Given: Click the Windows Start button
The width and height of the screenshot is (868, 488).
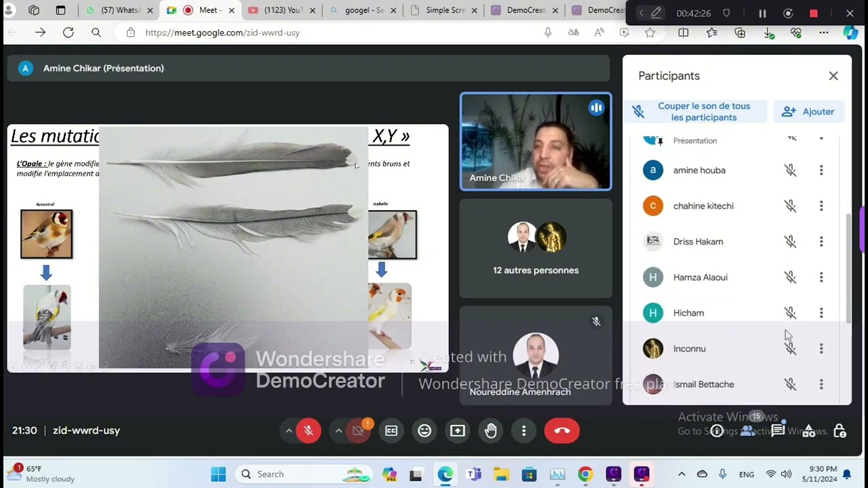Looking at the screenshot, I should click(x=218, y=474).
